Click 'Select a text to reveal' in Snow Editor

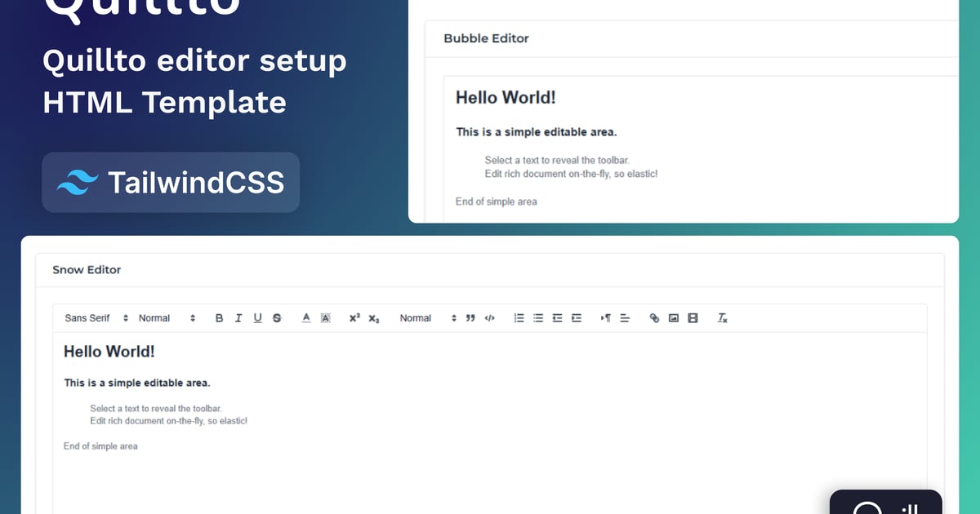(156, 409)
